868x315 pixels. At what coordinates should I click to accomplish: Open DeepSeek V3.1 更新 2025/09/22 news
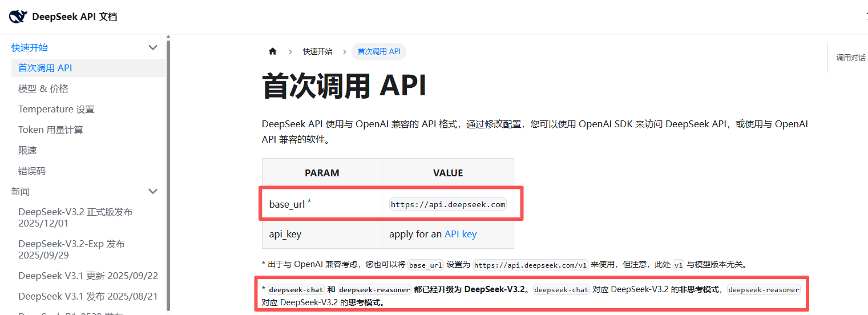coord(88,276)
